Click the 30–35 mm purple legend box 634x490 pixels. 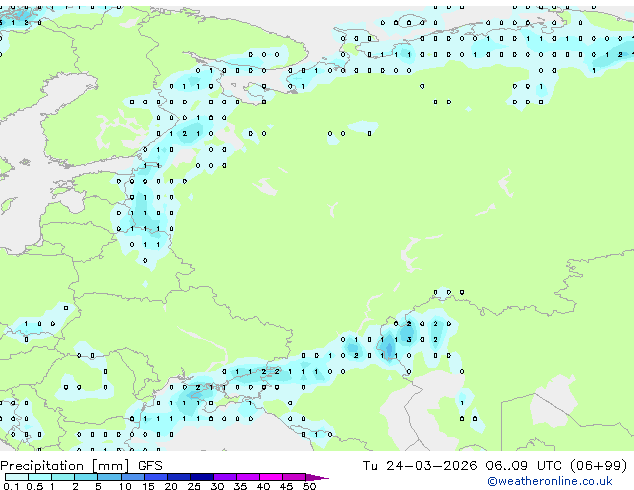tap(225, 477)
